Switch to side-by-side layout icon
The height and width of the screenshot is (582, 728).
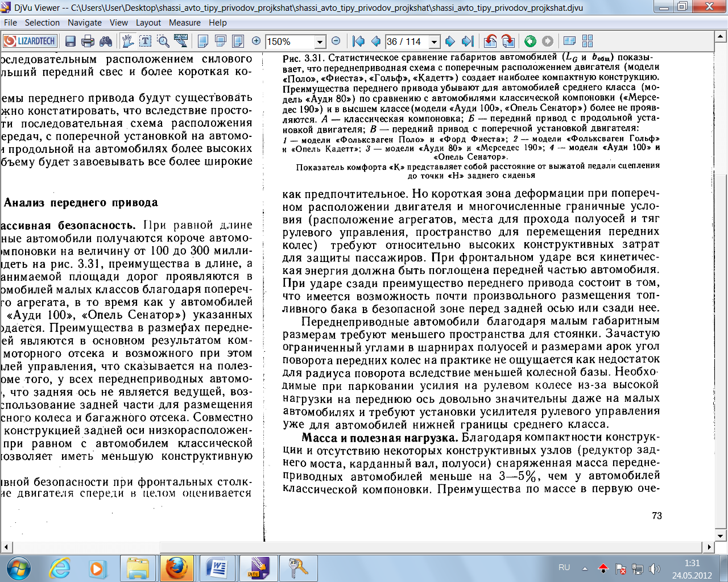coord(238,41)
